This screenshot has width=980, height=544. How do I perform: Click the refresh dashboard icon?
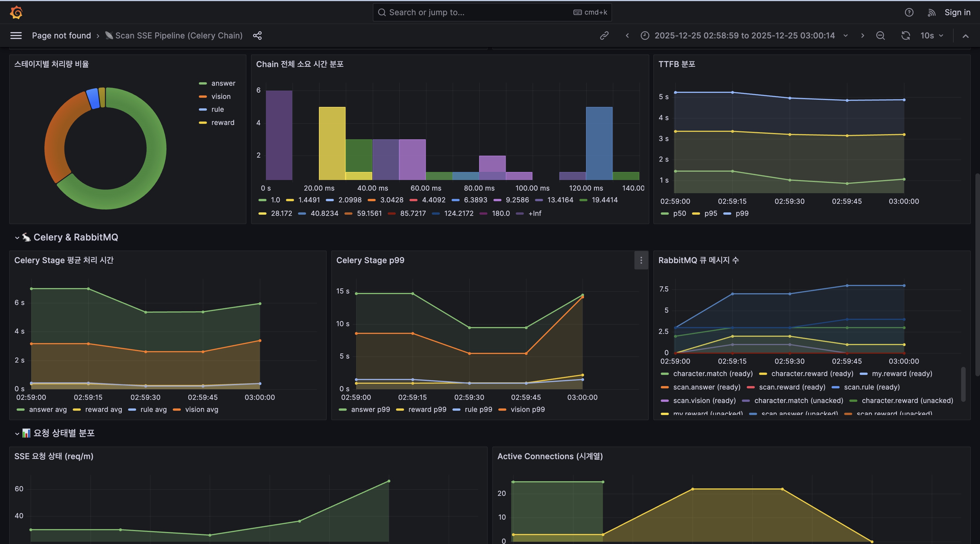click(x=905, y=36)
